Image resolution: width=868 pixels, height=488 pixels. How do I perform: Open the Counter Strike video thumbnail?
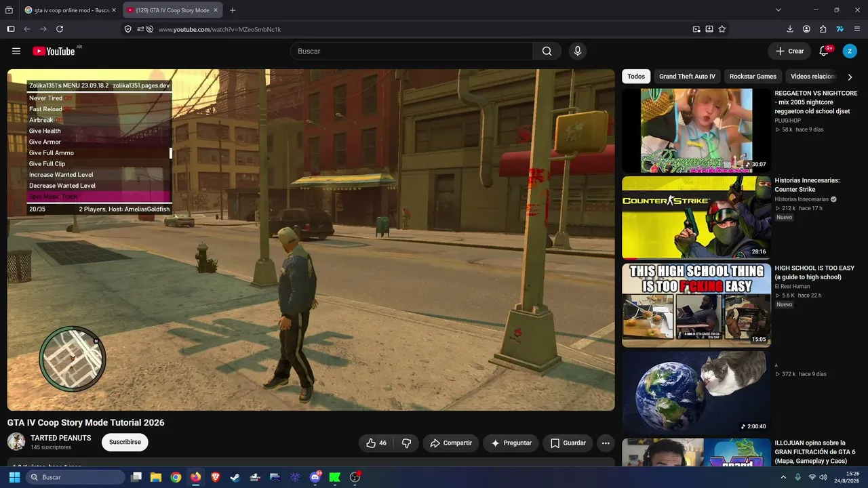click(696, 218)
